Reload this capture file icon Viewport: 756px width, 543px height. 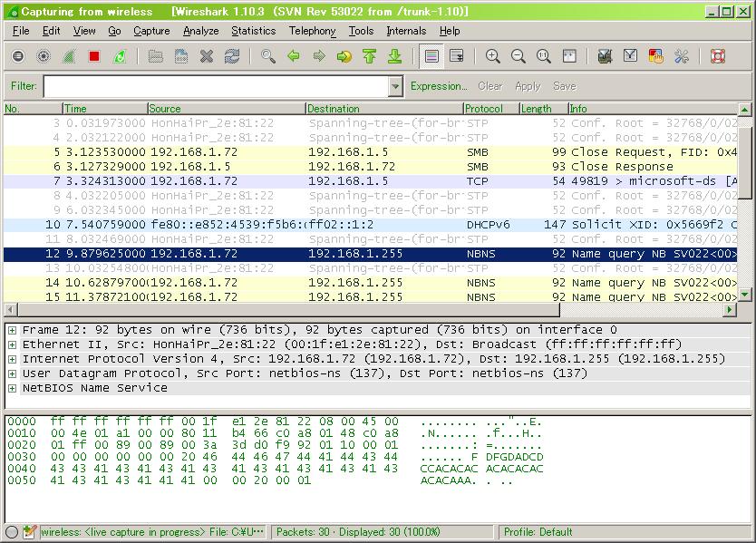[232, 56]
